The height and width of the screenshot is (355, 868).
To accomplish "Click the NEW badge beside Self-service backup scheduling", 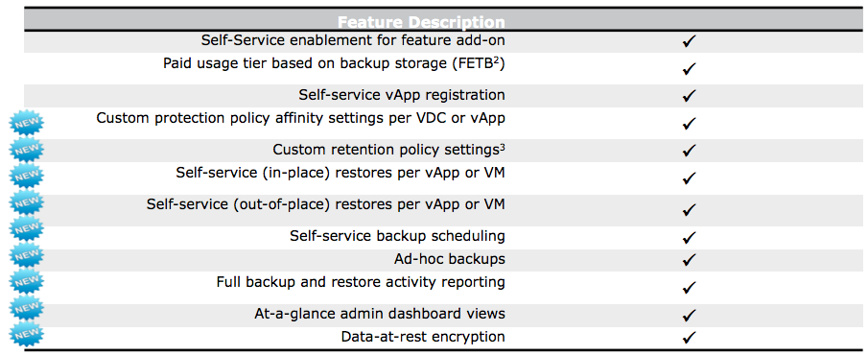I will click(x=27, y=228).
